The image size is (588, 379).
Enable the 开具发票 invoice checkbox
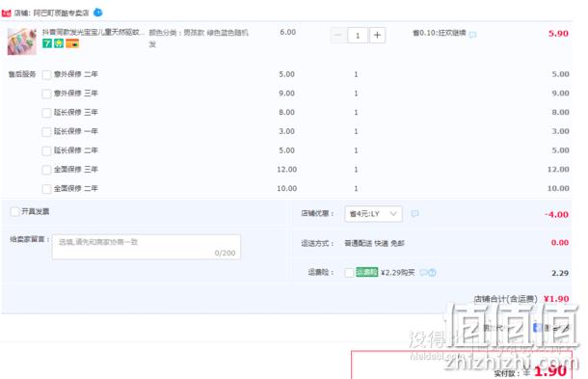(x=14, y=211)
